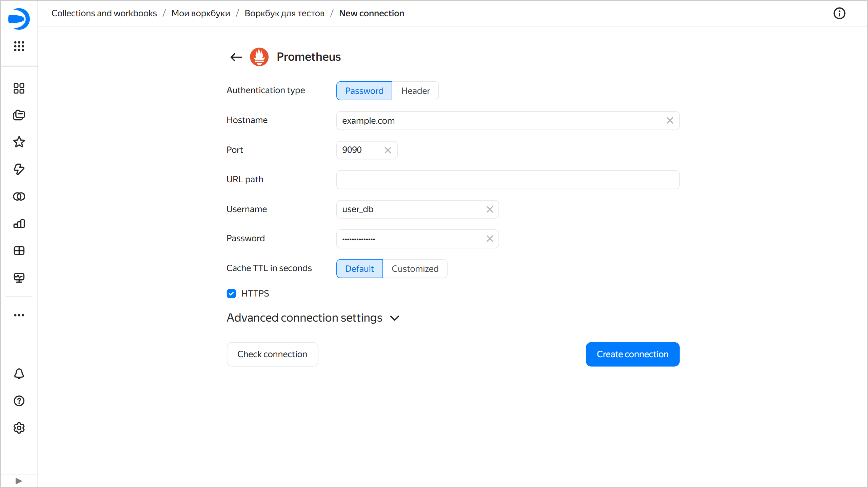Screen dimensions: 868x488
Task: Open the charts bar icon in sidebar
Action: tap(19, 223)
